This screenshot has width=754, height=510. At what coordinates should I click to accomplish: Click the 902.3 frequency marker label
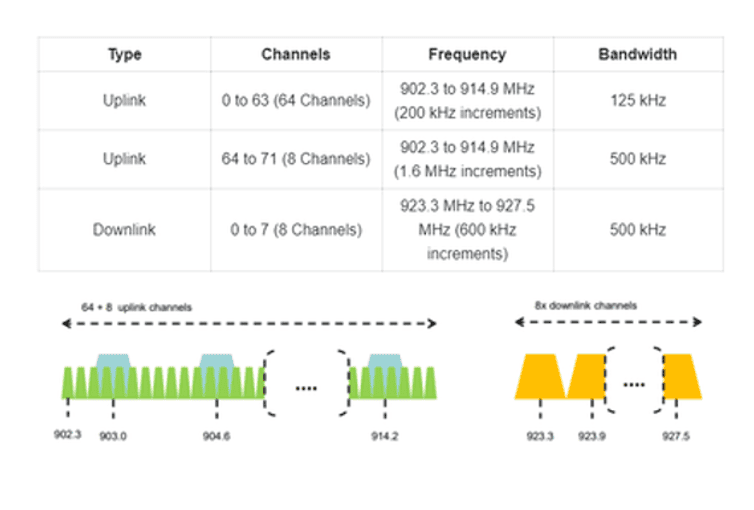click(x=67, y=437)
